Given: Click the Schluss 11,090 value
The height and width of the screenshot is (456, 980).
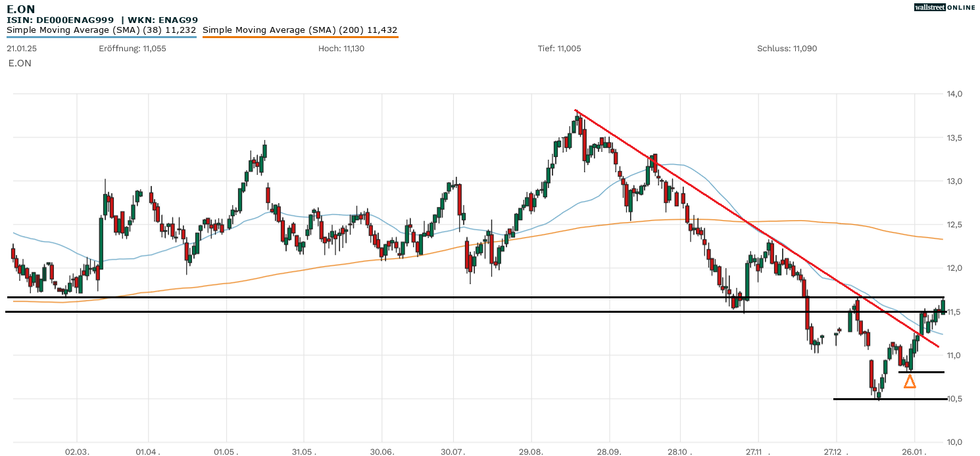Looking at the screenshot, I should (x=787, y=49).
